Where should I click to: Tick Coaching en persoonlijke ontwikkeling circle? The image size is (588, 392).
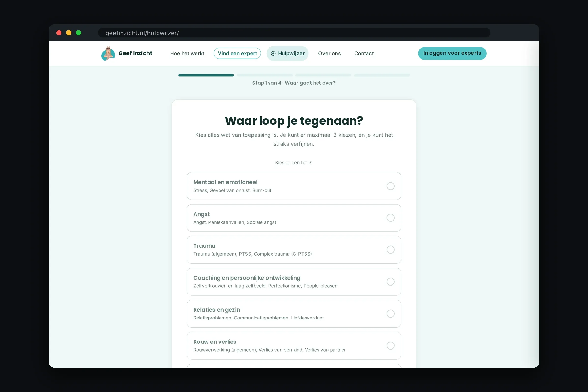391,282
